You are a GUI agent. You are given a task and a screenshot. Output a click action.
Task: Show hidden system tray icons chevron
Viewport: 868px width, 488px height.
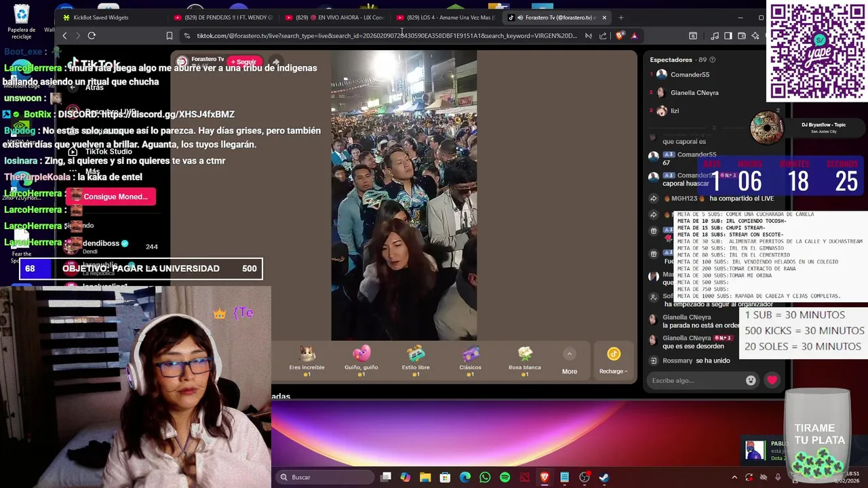pyautogui.click(x=734, y=477)
